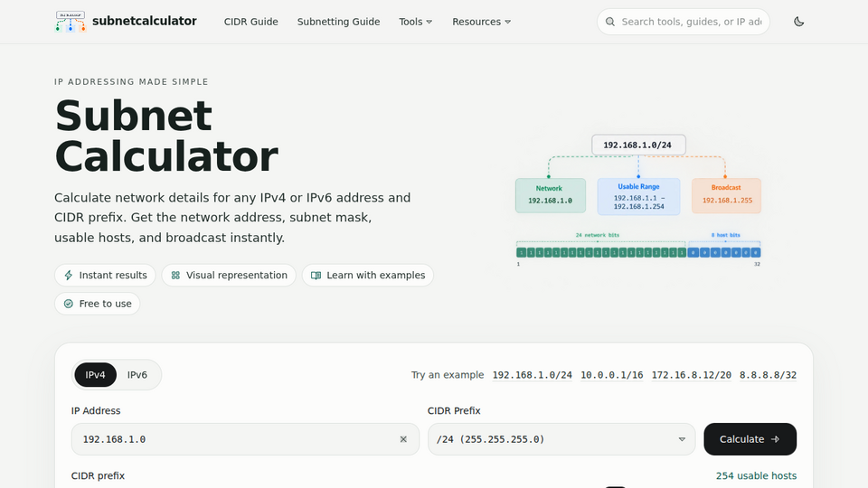This screenshot has width=868, height=488.
Task: Expand the Resources dropdown menu
Action: 481,22
